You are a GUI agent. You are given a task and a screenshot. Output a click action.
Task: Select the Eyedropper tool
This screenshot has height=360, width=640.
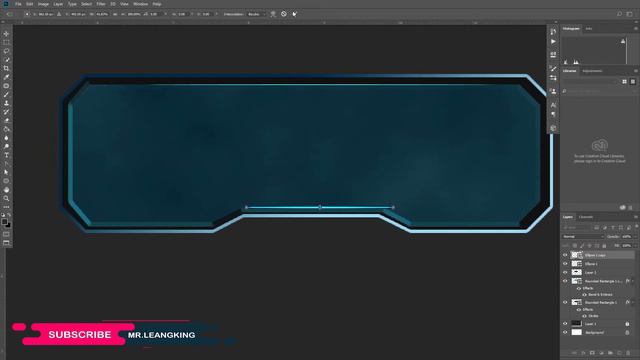click(6, 77)
